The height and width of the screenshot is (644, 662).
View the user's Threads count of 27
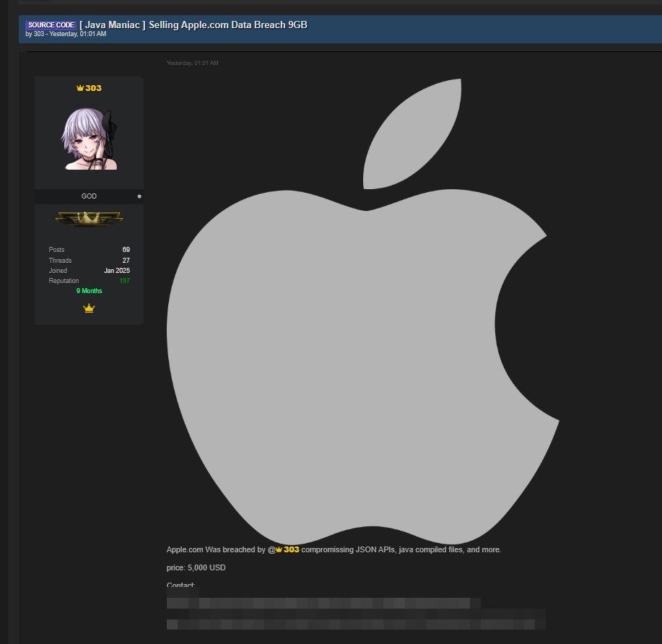pyautogui.click(x=126, y=261)
